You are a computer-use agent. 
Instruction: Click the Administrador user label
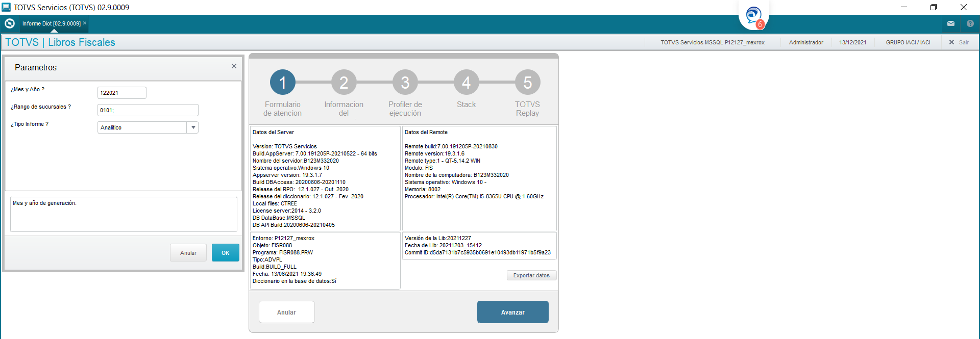(806, 42)
